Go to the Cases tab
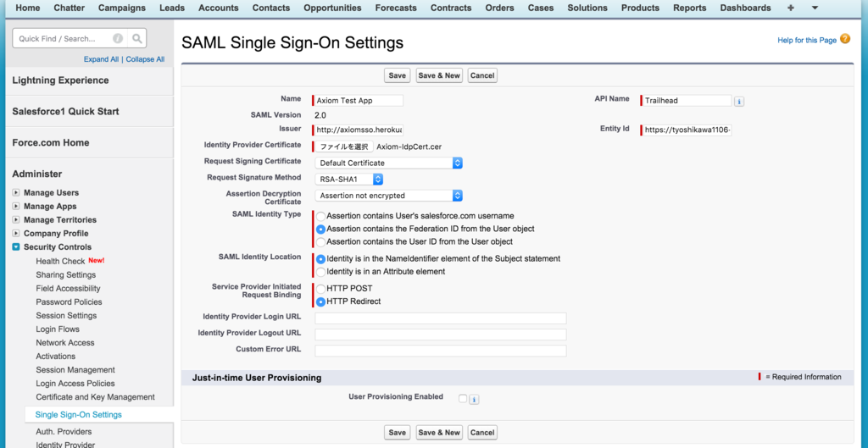The image size is (868, 448). click(541, 8)
